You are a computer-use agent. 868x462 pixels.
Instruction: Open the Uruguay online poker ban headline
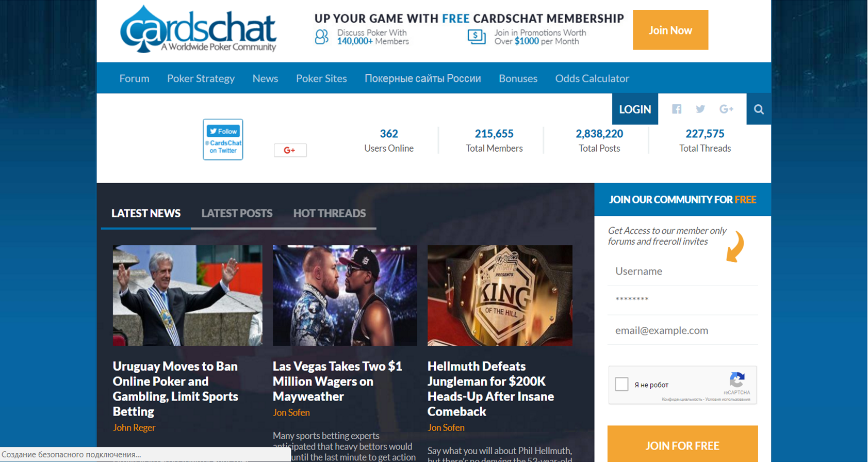point(175,389)
